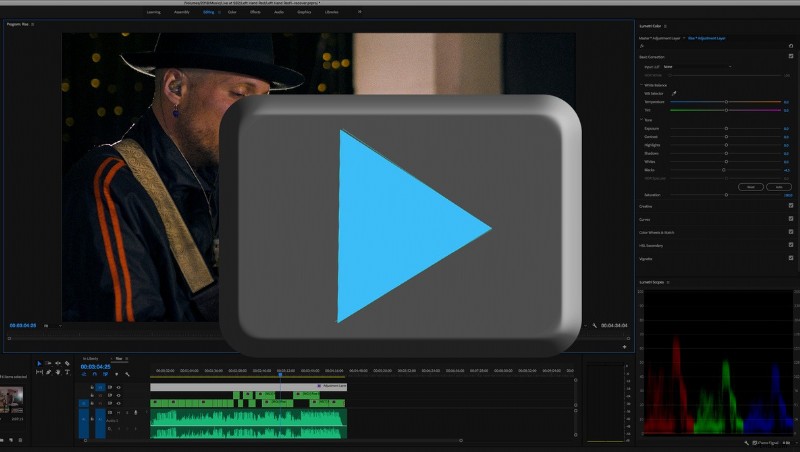This screenshot has height=452, width=800.
Task: Lock the top video track
Action: 92,387
